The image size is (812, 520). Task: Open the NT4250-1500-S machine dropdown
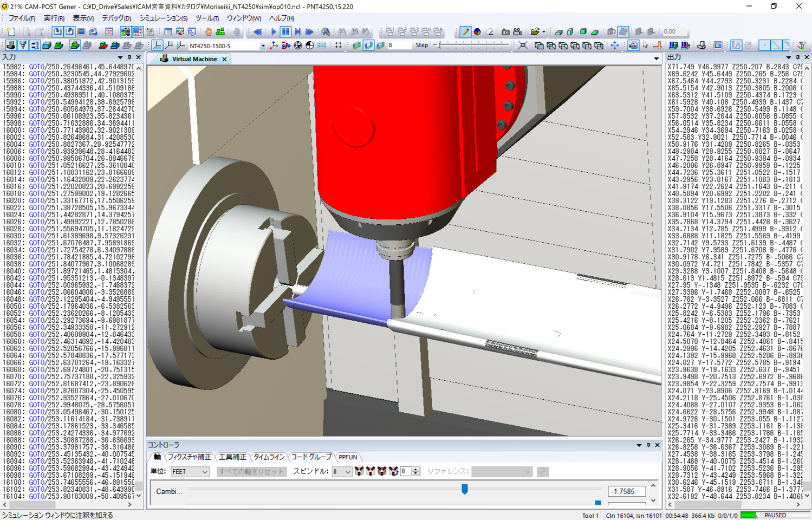263,46
